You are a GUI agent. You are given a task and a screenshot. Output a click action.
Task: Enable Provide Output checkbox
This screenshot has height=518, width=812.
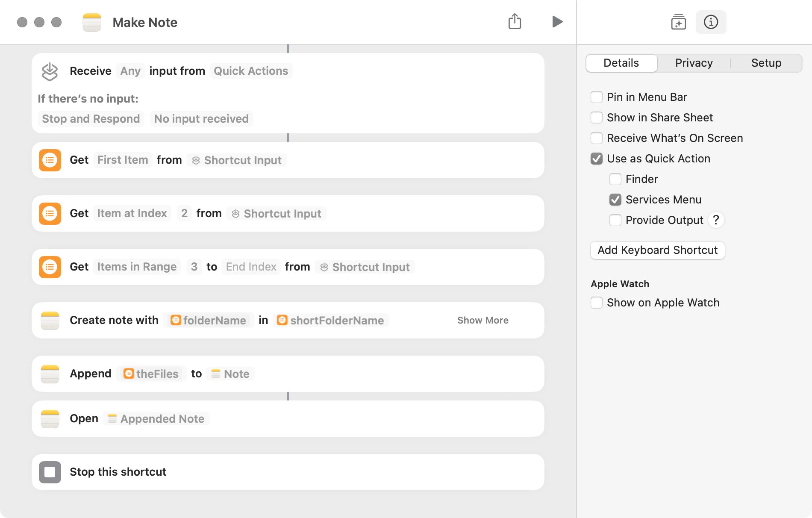pyautogui.click(x=615, y=220)
